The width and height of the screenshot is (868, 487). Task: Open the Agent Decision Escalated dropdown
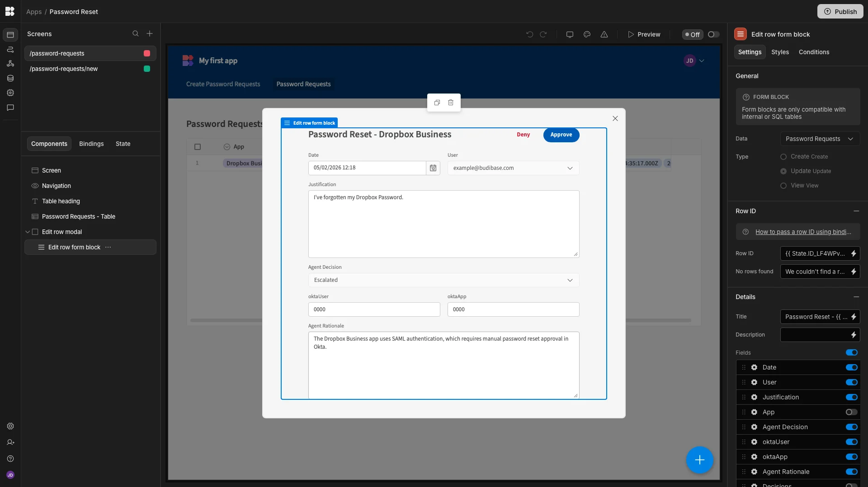click(443, 280)
